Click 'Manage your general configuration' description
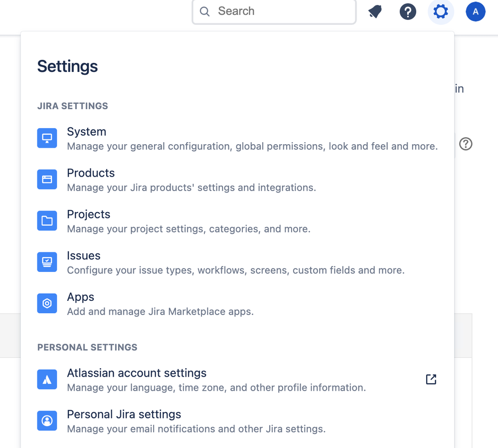Image resolution: width=498 pixels, height=448 pixels. tap(253, 146)
